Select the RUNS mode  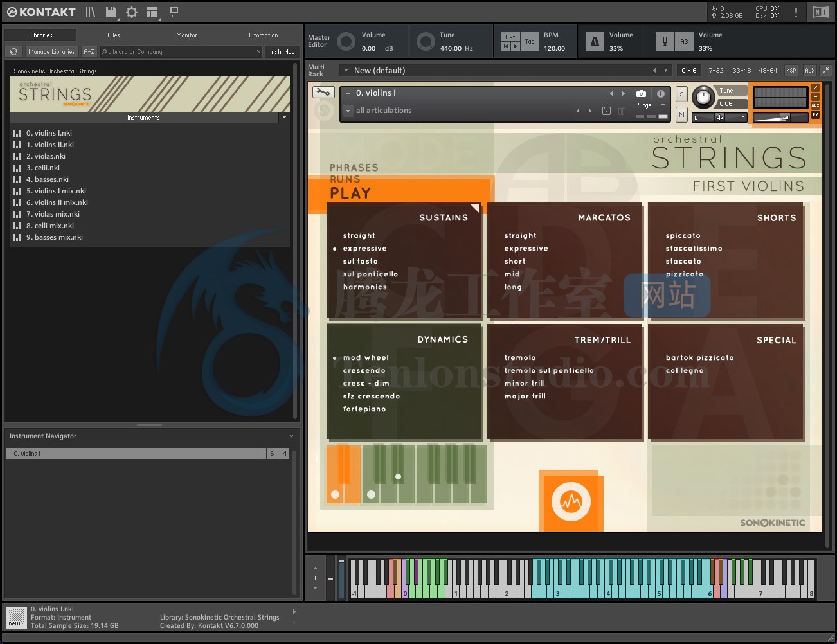click(345, 179)
